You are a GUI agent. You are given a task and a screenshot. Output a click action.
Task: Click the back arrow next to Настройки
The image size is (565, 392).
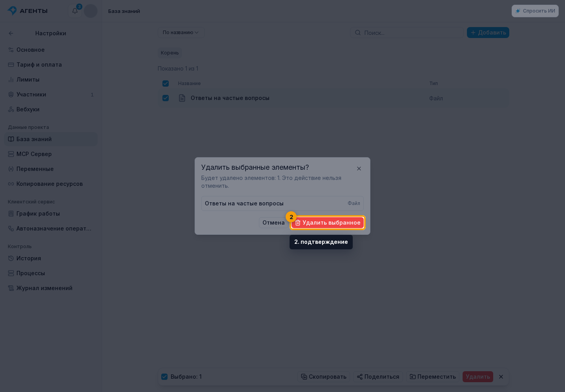[11, 33]
